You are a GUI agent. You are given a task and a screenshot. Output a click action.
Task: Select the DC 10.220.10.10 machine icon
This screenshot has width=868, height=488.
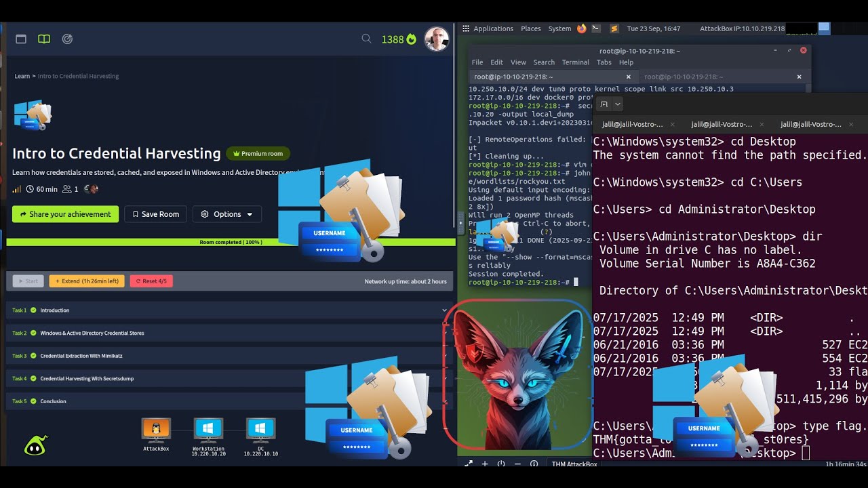point(260,429)
